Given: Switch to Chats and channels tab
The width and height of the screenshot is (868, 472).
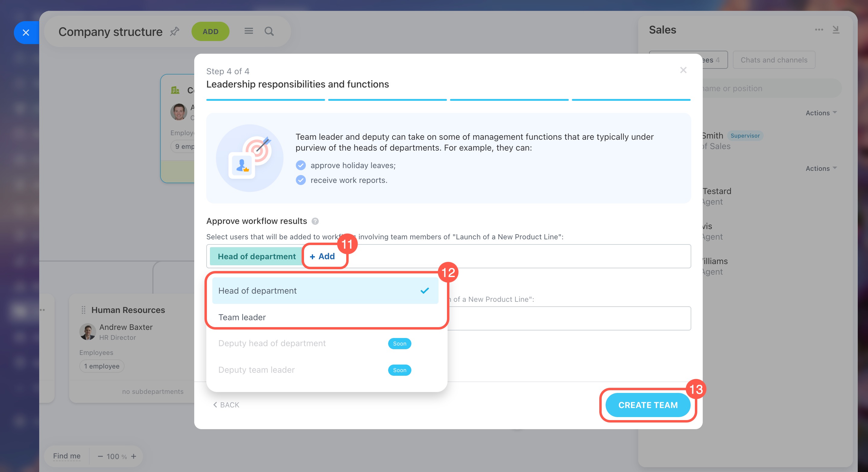Looking at the screenshot, I should tap(774, 60).
